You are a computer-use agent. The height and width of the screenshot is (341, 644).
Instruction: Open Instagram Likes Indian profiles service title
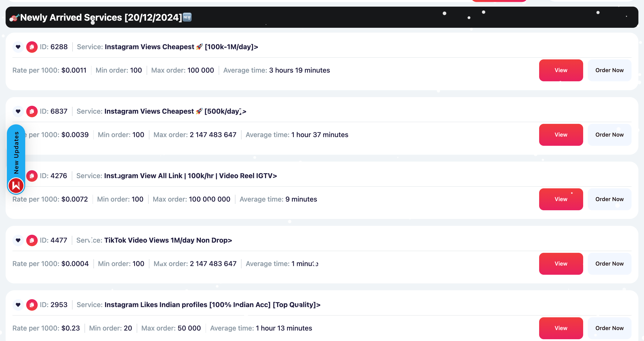click(212, 305)
